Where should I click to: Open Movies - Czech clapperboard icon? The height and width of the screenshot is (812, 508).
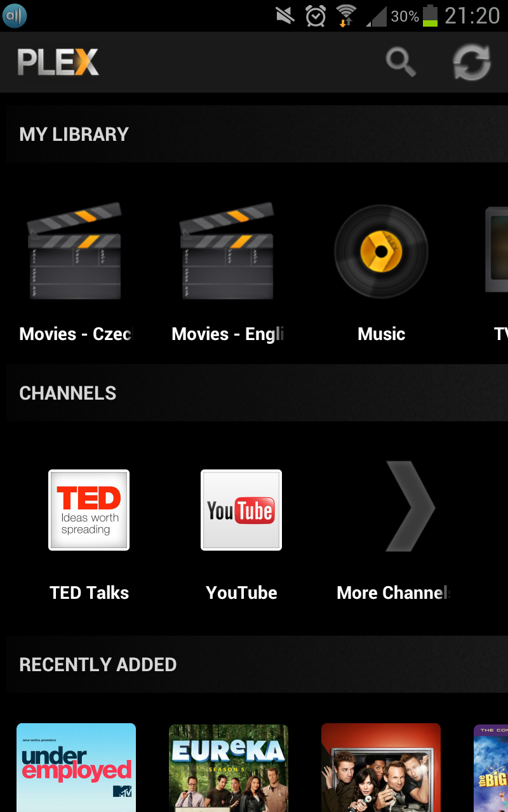(74, 251)
